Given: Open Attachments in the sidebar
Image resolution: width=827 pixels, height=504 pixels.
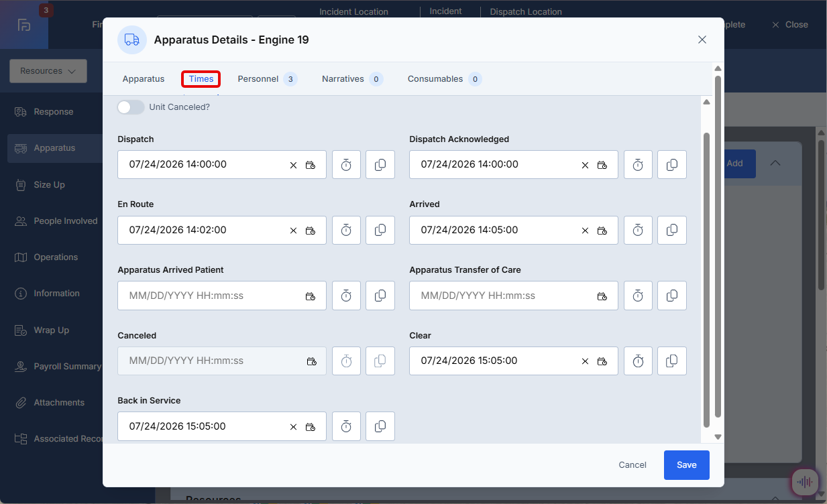Looking at the screenshot, I should [x=59, y=403].
